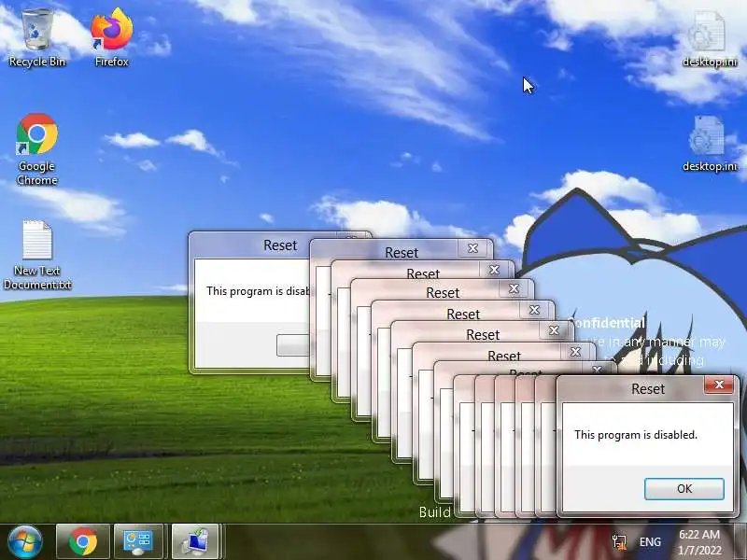Open the clock showing 6:22 AM
Image resolution: width=747 pixels, height=560 pixels.
699,542
